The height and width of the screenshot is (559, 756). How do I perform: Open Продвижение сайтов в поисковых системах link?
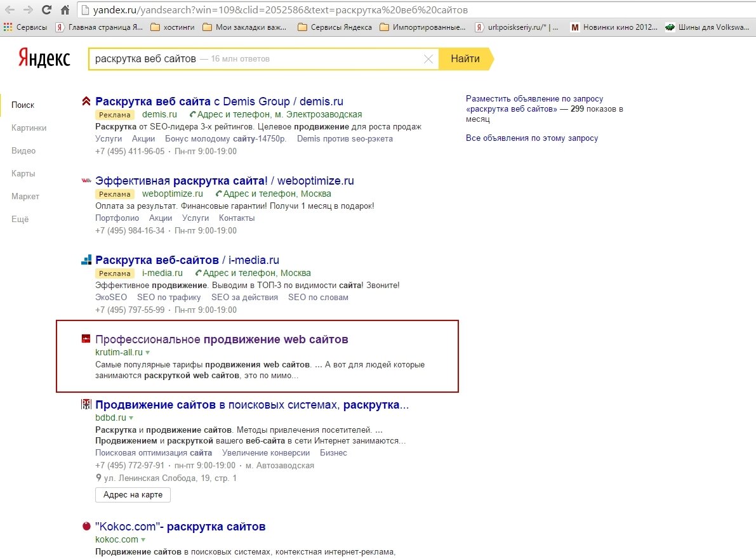pyautogui.click(x=252, y=405)
